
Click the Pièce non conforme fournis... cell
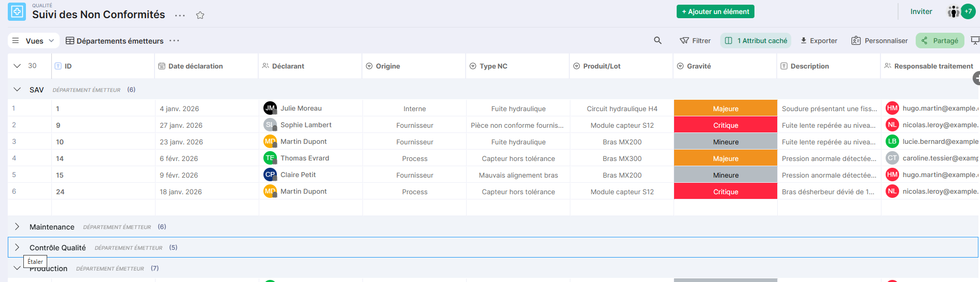pos(518,125)
